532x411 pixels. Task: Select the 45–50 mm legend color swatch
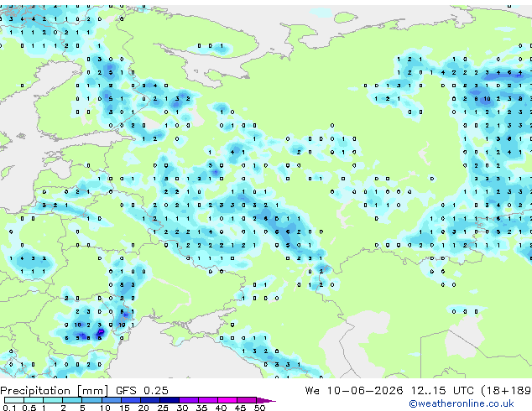(247, 400)
